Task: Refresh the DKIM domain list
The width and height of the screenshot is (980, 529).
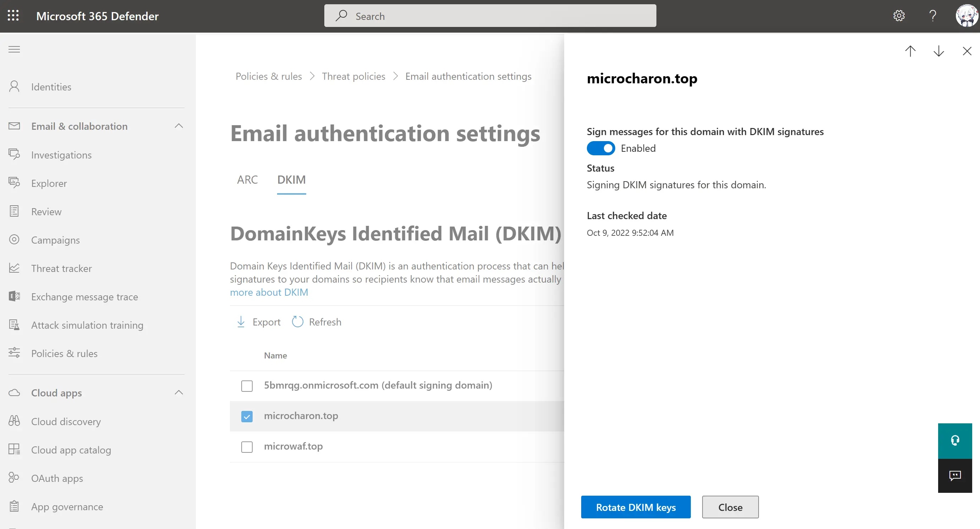Action: click(316, 322)
